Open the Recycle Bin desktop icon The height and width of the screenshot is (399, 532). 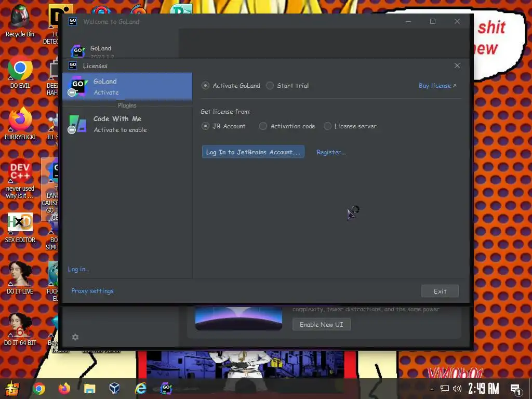(20, 21)
